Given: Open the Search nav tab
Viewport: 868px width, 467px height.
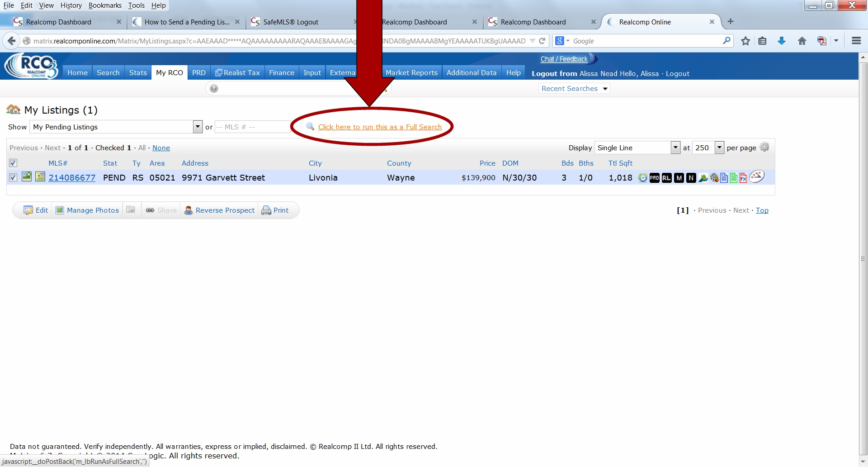Looking at the screenshot, I should click(x=108, y=72).
